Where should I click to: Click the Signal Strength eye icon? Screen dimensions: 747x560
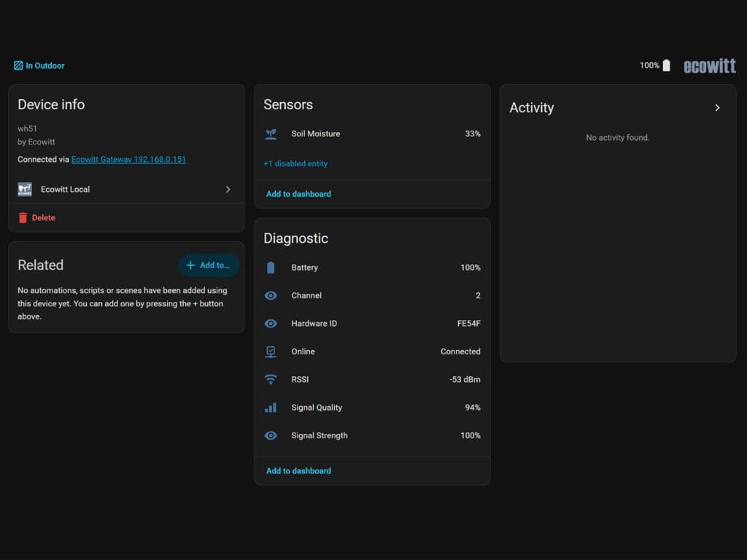[271, 436]
